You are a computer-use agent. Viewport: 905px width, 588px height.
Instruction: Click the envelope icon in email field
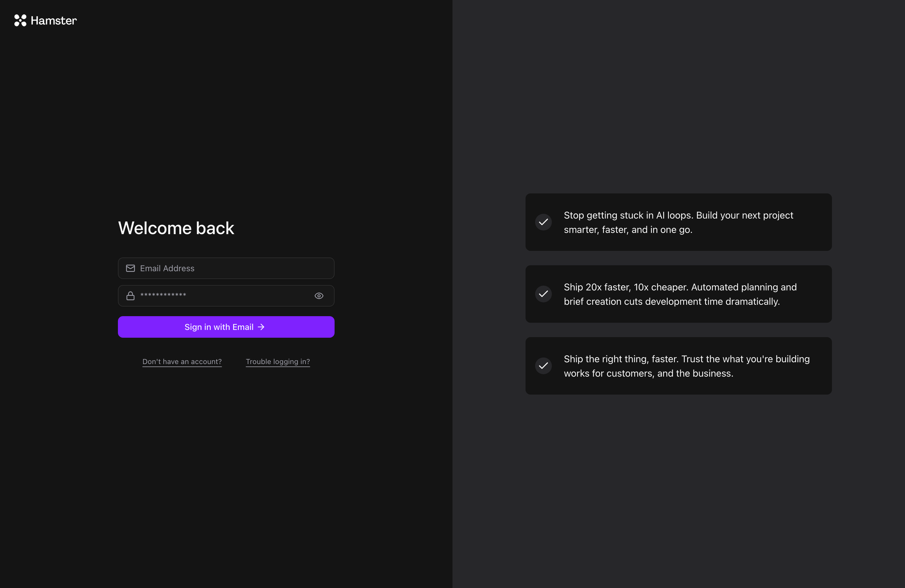[130, 269]
